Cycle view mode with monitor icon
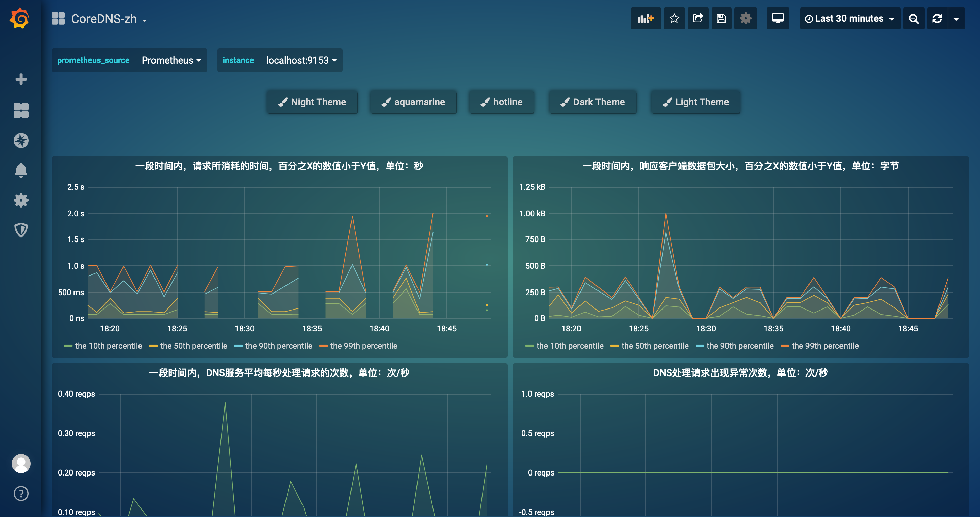Image resolution: width=980 pixels, height=517 pixels. [x=778, y=18]
